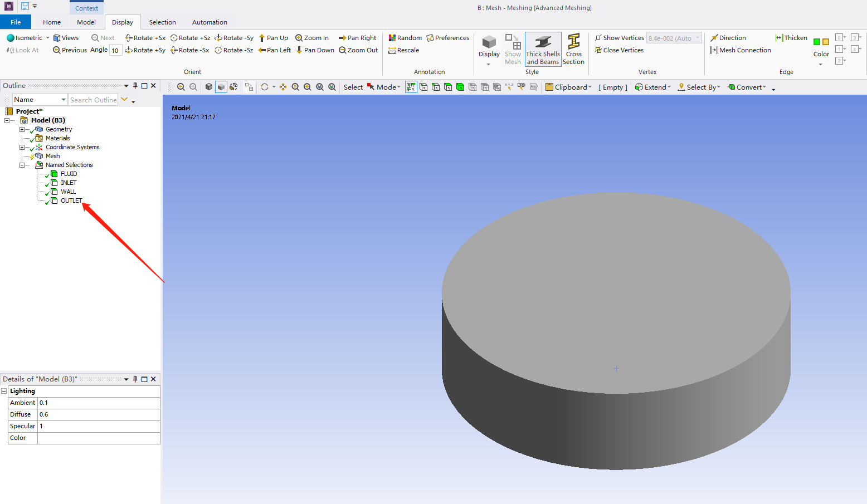Click the Isometric view icon

pos(11,38)
